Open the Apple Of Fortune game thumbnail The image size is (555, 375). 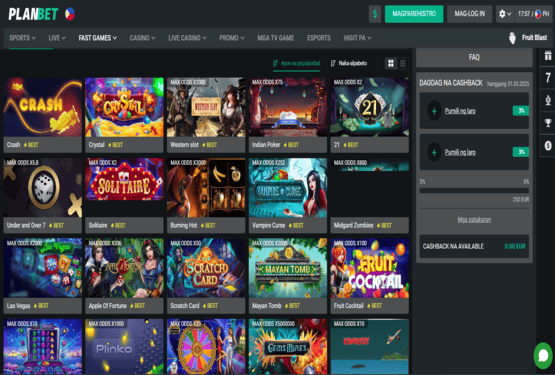pos(124,268)
